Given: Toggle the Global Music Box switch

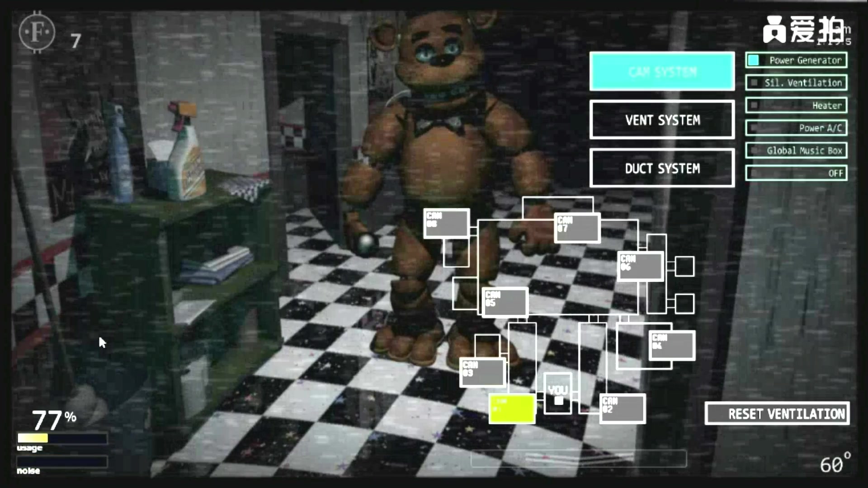Looking at the screenshot, I should tap(753, 151).
